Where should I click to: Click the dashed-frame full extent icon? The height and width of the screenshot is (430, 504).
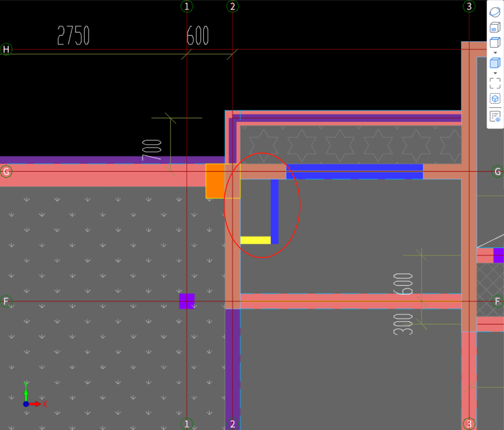point(495,83)
